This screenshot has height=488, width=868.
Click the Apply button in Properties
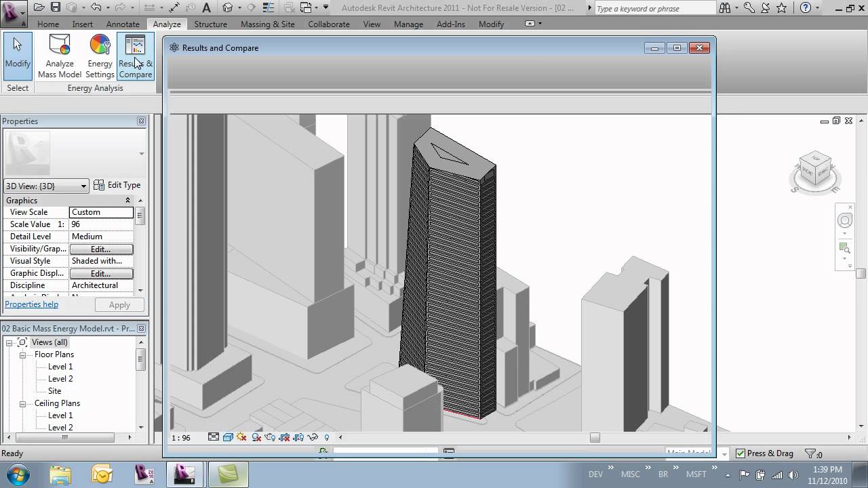pyautogui.click(x=119, y=304)
